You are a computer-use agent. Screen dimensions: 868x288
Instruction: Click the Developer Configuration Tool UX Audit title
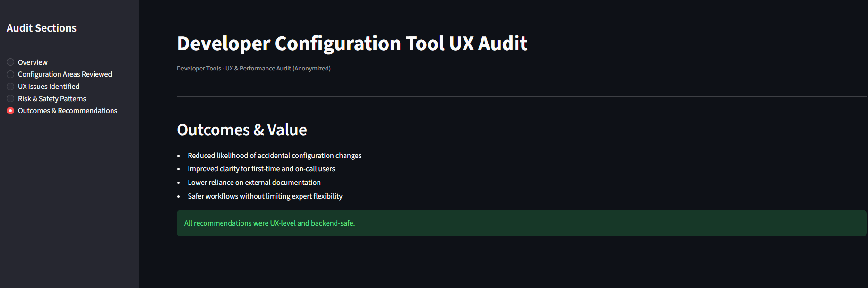pyautogui.click(x=352, y=44)
